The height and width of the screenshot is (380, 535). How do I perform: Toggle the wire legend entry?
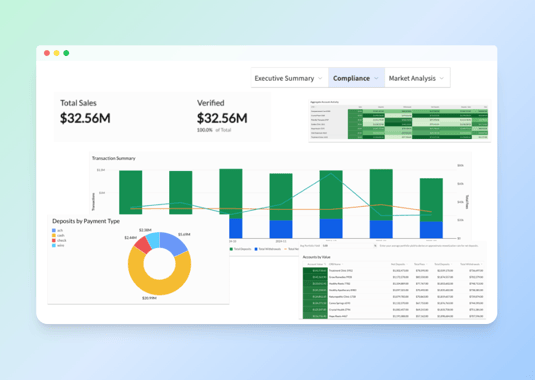58,245
